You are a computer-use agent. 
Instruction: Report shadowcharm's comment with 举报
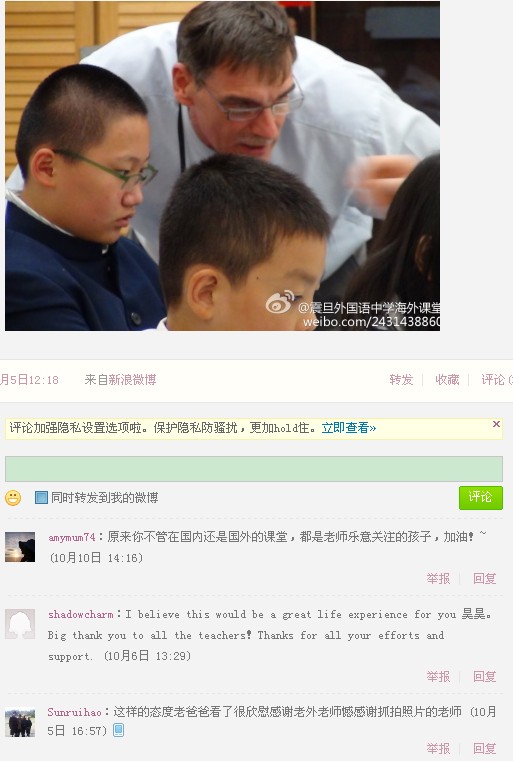[x=438, y=677]
